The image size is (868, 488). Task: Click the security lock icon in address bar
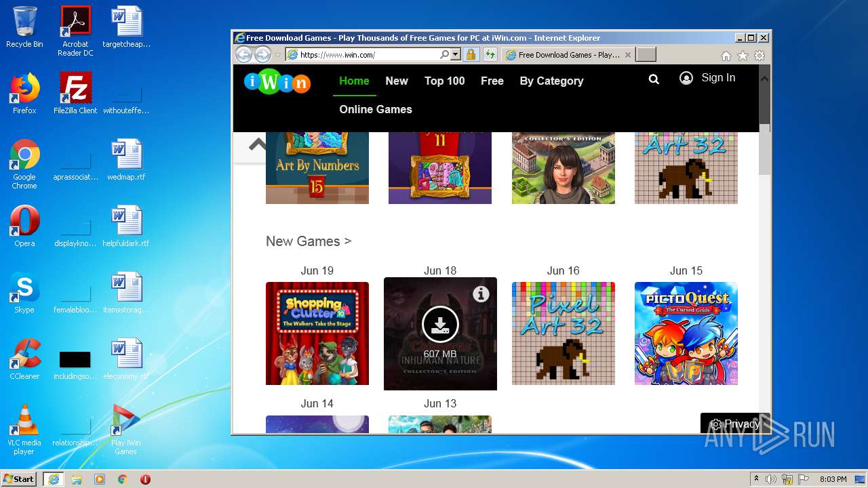tap(471, 55)
